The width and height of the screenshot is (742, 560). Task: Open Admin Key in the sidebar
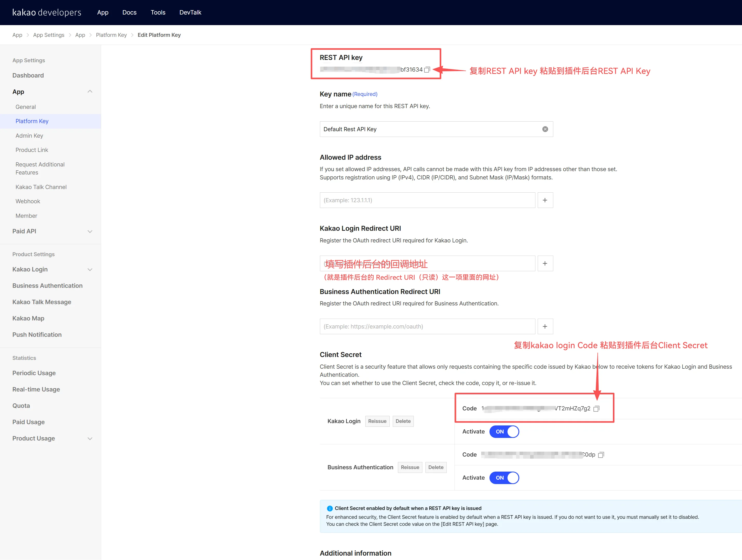point(29,136)
